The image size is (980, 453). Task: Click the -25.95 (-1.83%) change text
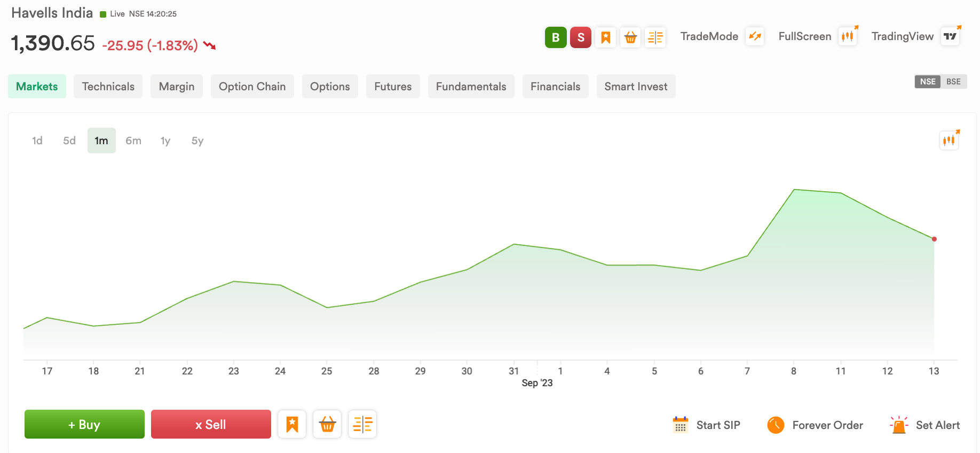[x=150, y=45]
